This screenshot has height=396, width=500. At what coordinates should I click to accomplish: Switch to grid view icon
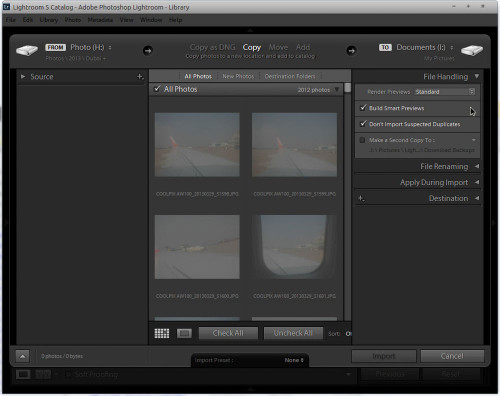tap(162, 333)
